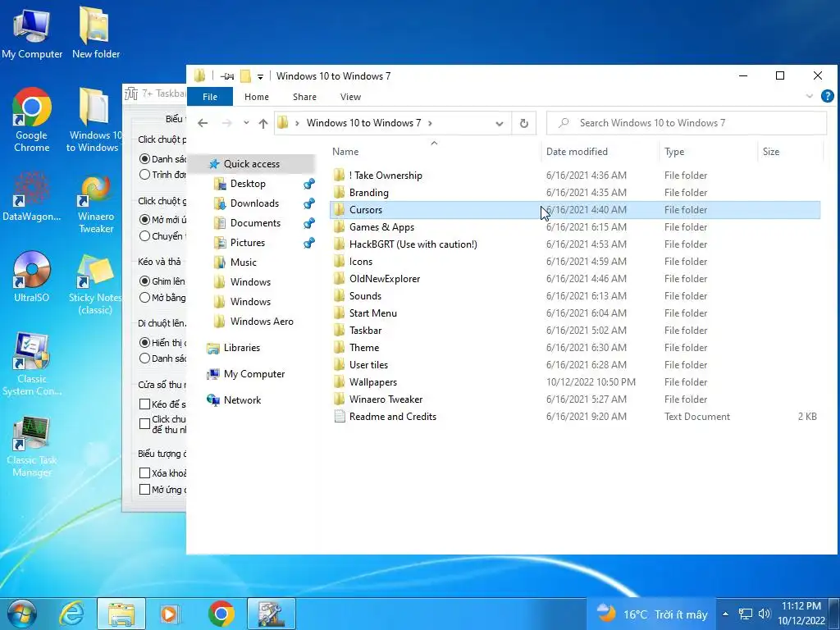840x630 pixels.
Task: Select the Start Menu folder row
Action: click(x=575, y=313)
